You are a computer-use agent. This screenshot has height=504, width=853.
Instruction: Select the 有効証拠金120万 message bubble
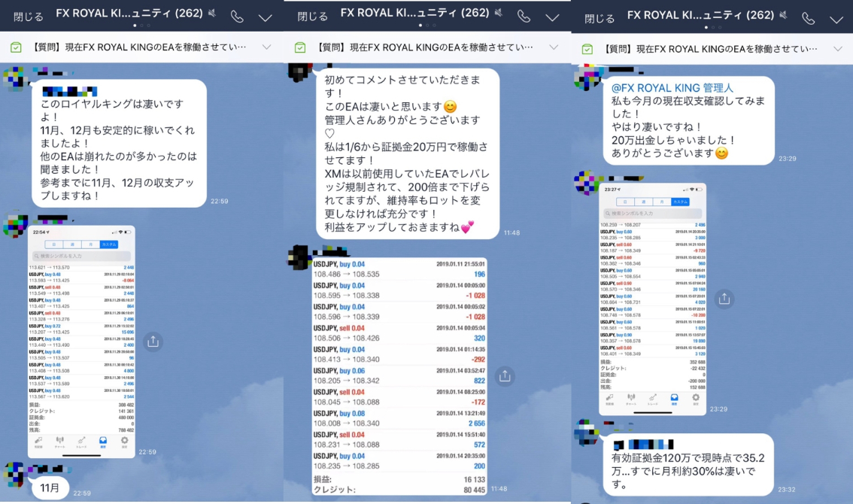pos(688,464)
